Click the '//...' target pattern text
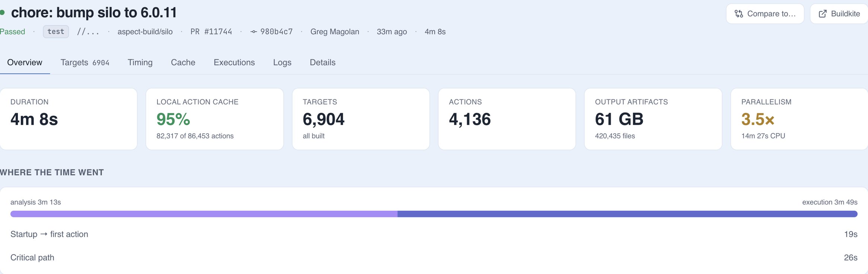Image resolution: width=868 pixels, height=274 pixels. pos(88,32)
